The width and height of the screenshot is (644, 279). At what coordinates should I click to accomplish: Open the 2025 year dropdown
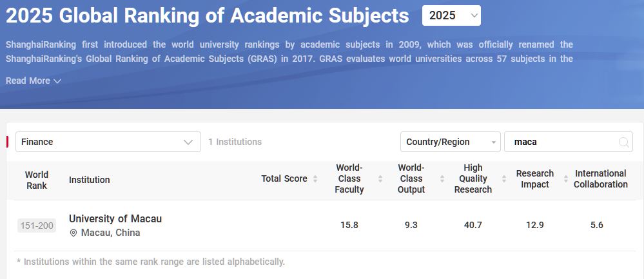point(451,15)
